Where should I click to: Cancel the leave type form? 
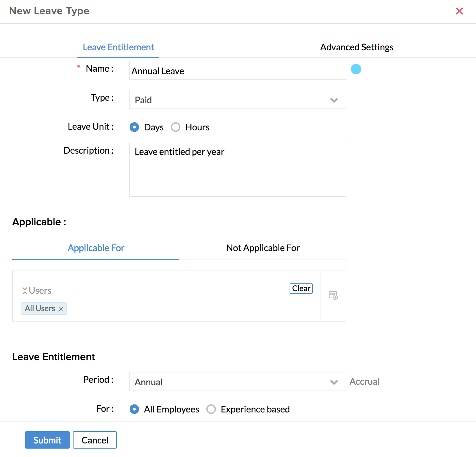click(x=95, y=440)
